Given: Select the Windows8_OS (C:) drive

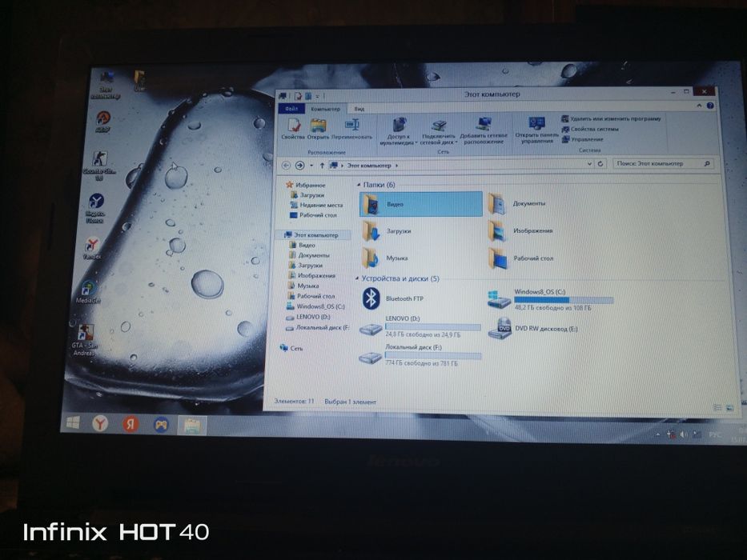Looking at the screenshot, I should [x=550, y=299].
